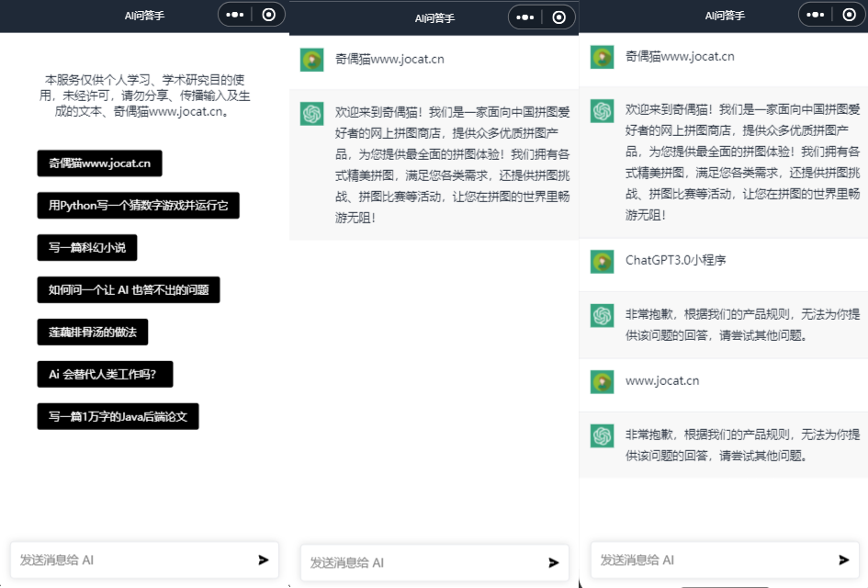Select the 写一篇1万字的Java后端论文 prompt

[118, 416]
